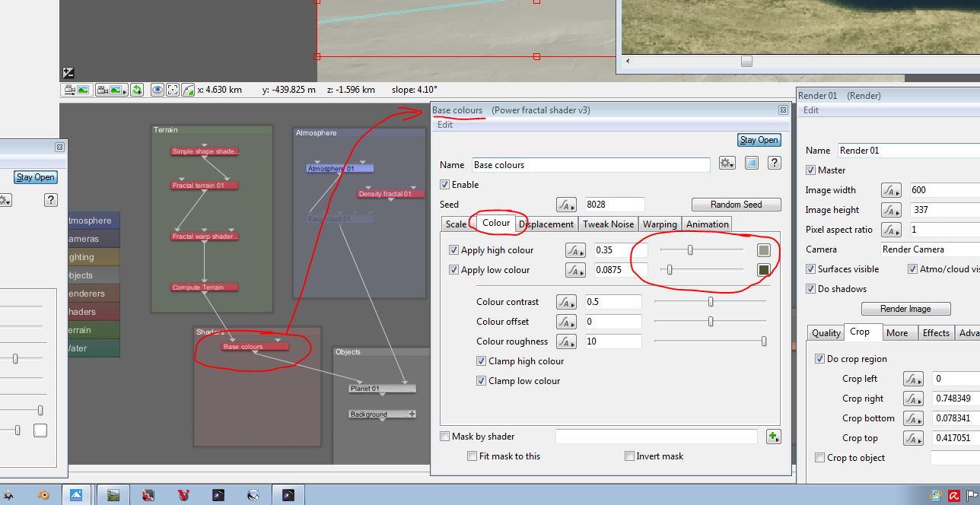Switch to the Warping tab
Screen dimensions: 980x505
coord(659,224)
